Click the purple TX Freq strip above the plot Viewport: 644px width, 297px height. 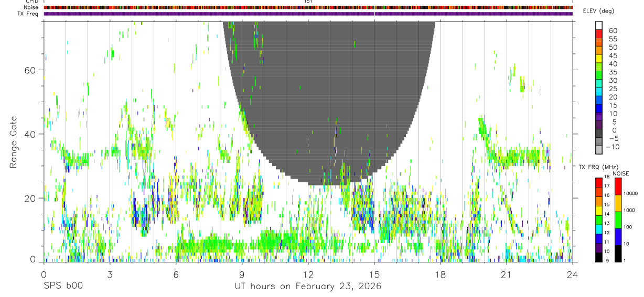(308, 14)
